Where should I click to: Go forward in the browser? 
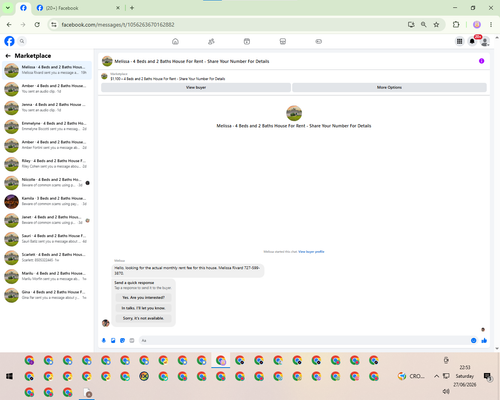23,24
